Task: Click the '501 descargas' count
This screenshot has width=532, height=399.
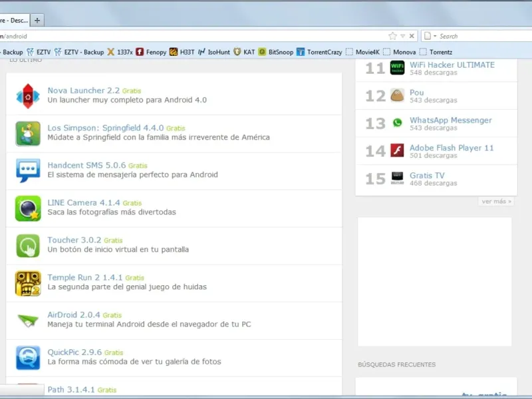Action: (x=434, y=156)
